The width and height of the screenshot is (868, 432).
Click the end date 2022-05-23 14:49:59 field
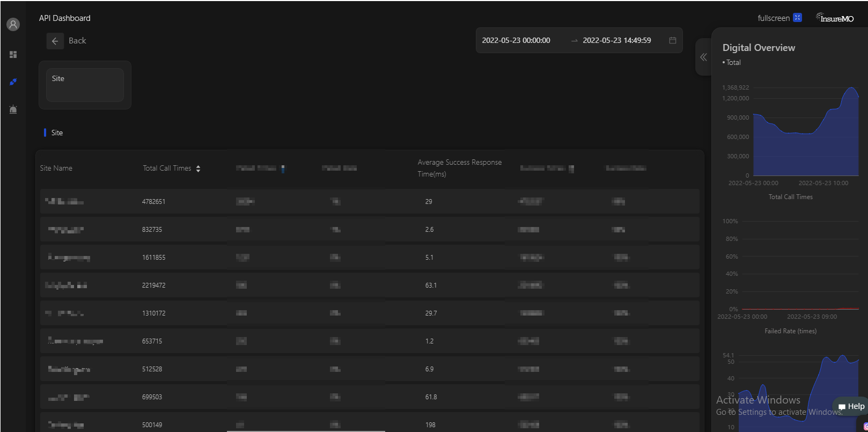tap(617, 40)
